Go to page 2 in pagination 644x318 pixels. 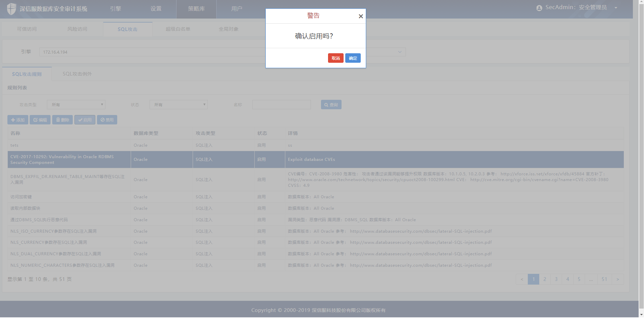coord(545,279)
